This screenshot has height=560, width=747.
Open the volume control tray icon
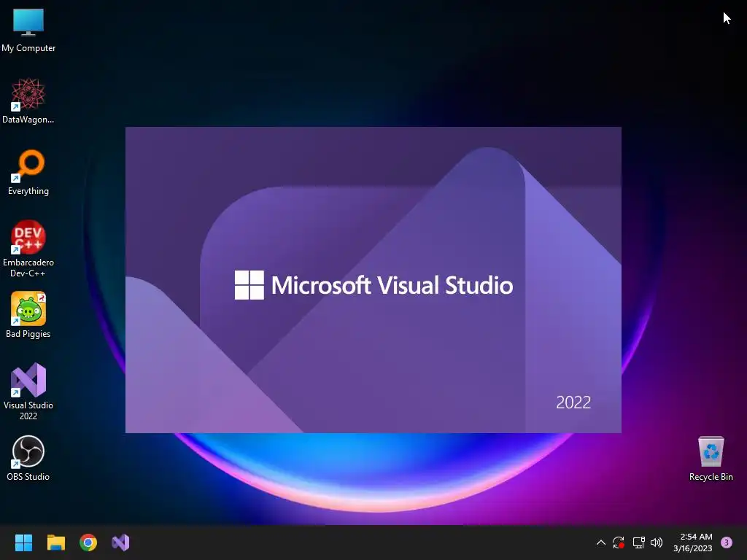[x=657, y=542]
